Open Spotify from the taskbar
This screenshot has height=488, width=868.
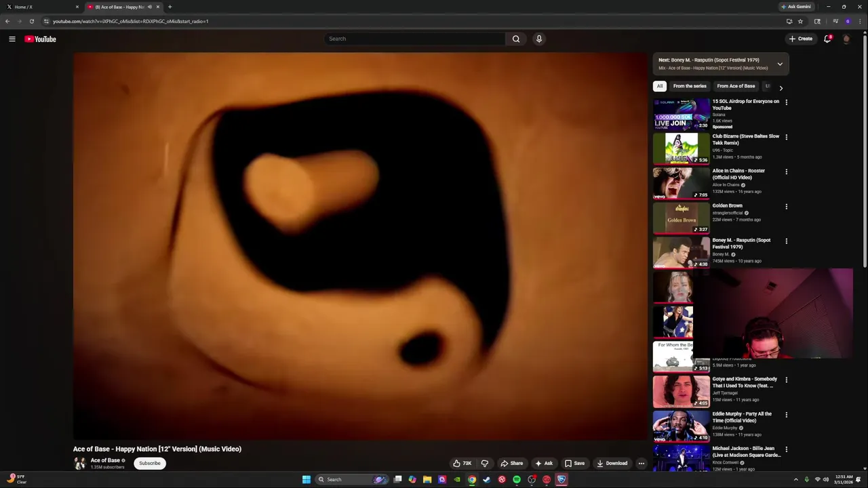[x=517, y=480]
